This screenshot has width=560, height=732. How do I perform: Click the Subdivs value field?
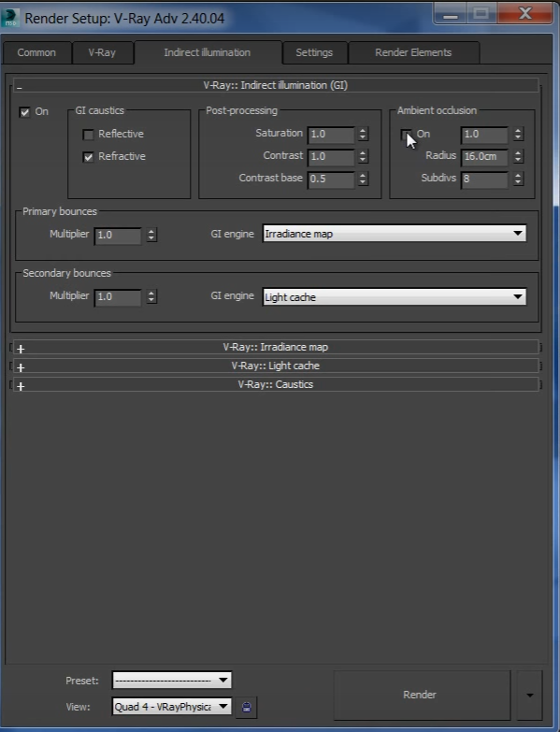[x=484, y=179]
